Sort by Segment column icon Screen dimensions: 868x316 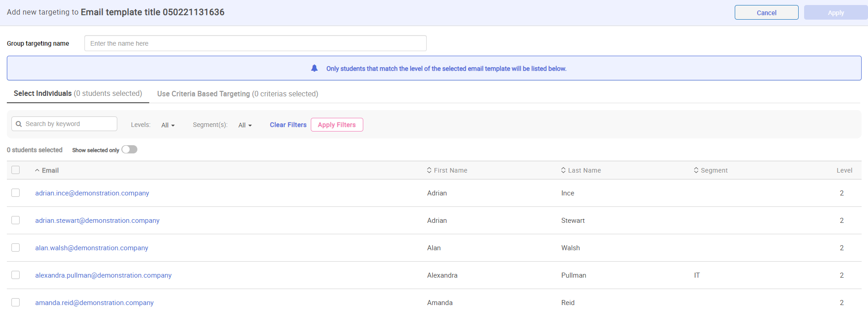point(696,170)
